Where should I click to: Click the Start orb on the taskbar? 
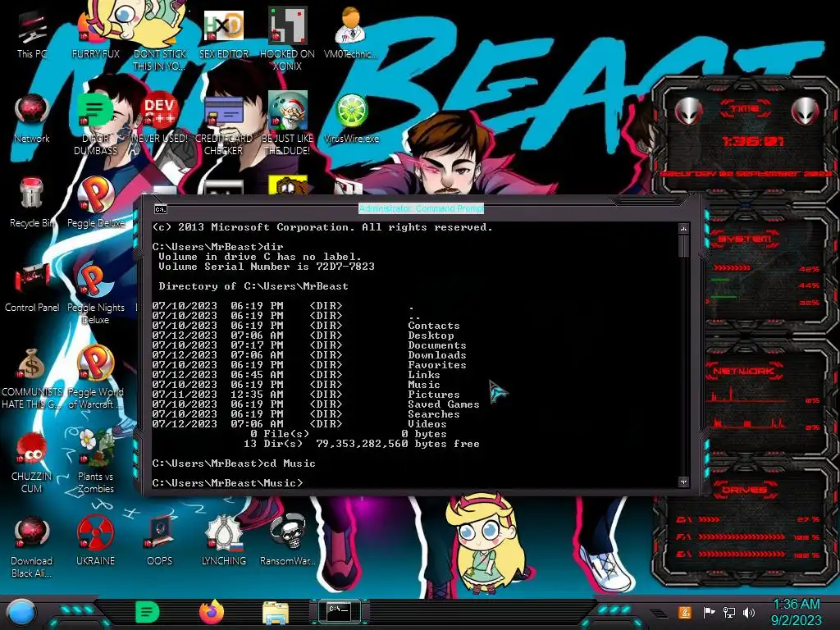click(21, 613)
